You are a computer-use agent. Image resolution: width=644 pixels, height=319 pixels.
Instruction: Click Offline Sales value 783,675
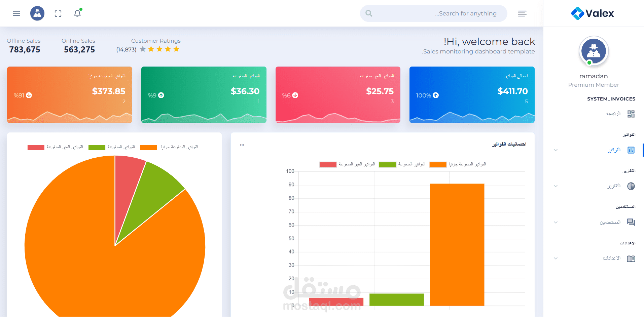coord(25,50)
